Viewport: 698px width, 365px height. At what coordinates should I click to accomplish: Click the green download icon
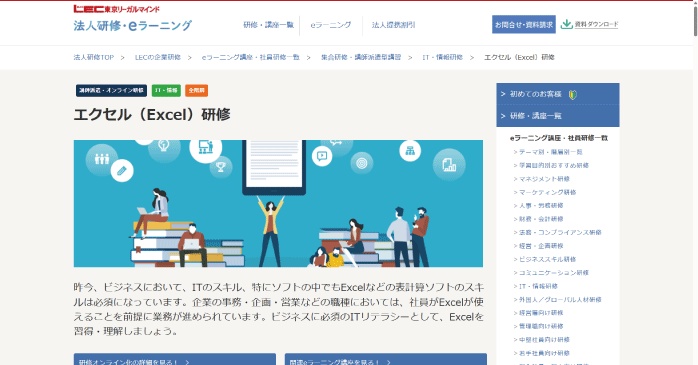pyautogui.click(x=566, y=24)
